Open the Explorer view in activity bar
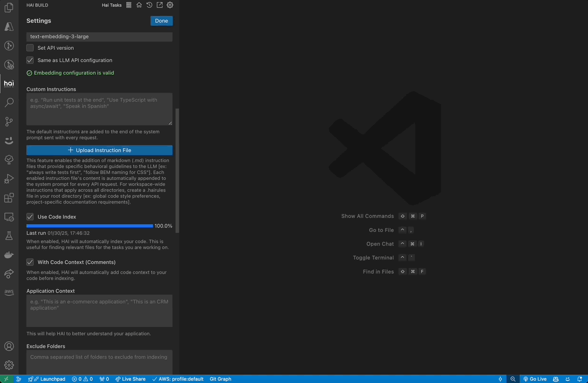The height and width of the screenshot is (383, 588). pyautogui.click(x=9, y=8)
